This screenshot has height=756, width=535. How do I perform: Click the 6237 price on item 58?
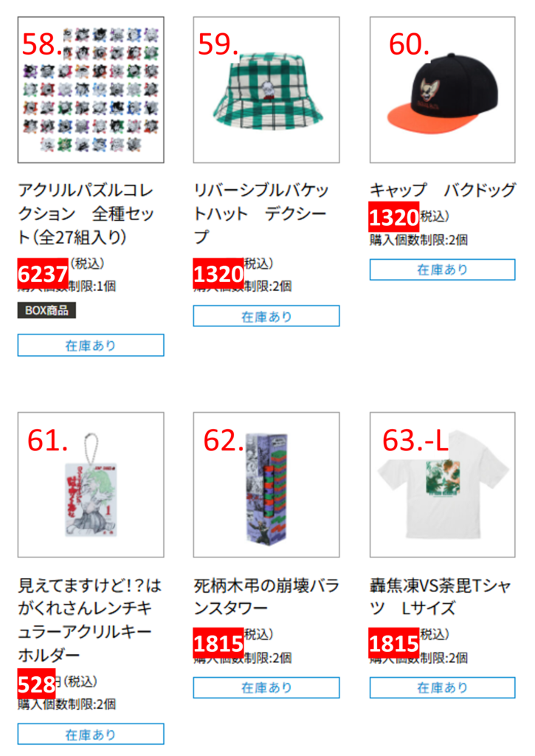point(43,273)
